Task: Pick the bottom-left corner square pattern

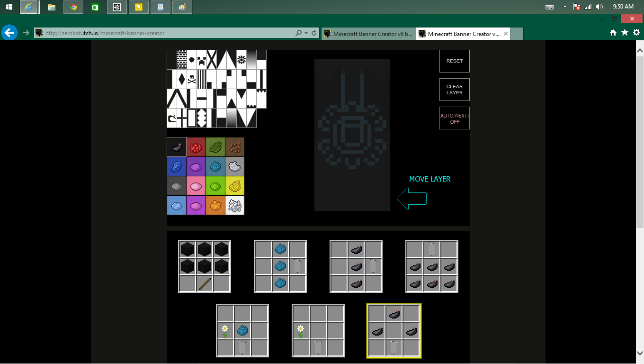Action: point(212,79)
